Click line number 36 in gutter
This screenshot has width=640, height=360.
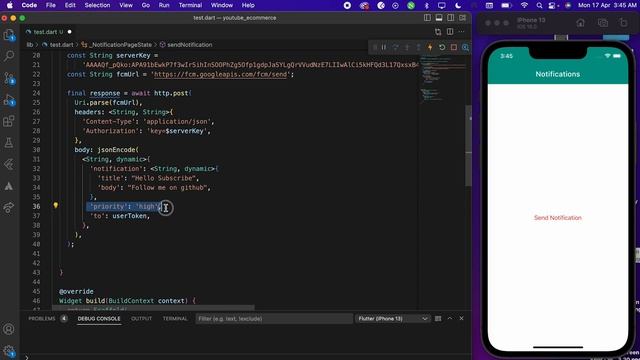[x=36, y=207]
